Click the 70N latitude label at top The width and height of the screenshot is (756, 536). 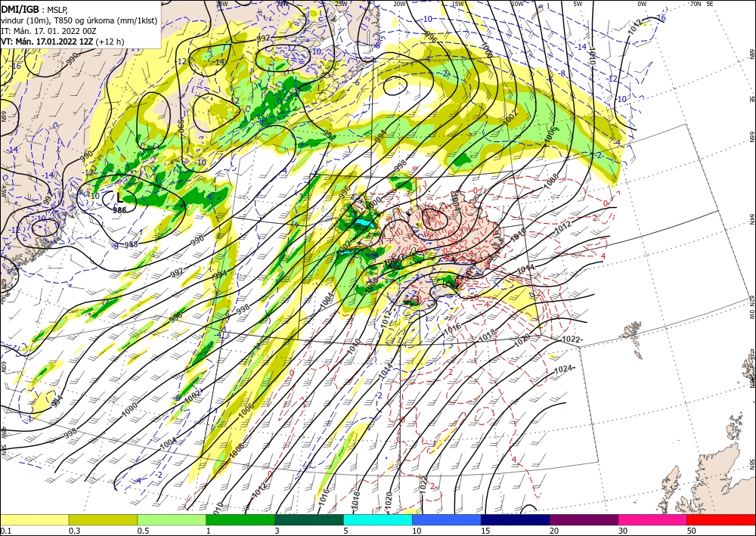696,3
